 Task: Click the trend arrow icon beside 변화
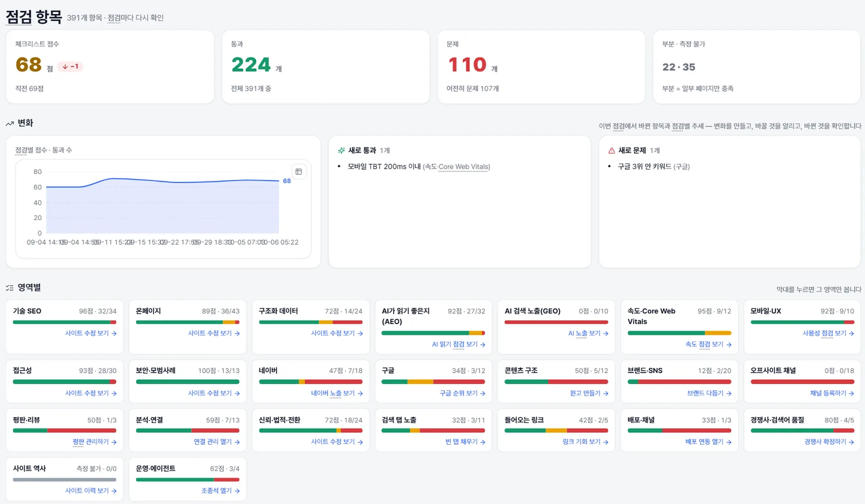(x=10, y=124)
